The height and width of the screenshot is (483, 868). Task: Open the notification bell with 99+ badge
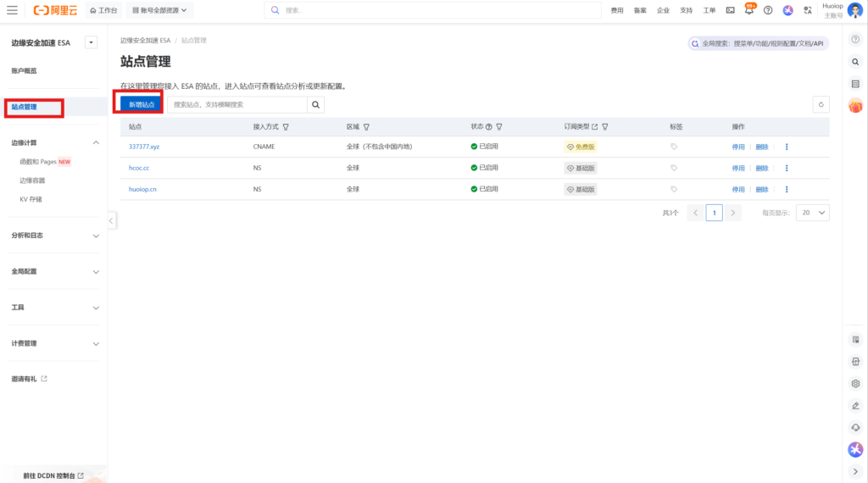749,10
